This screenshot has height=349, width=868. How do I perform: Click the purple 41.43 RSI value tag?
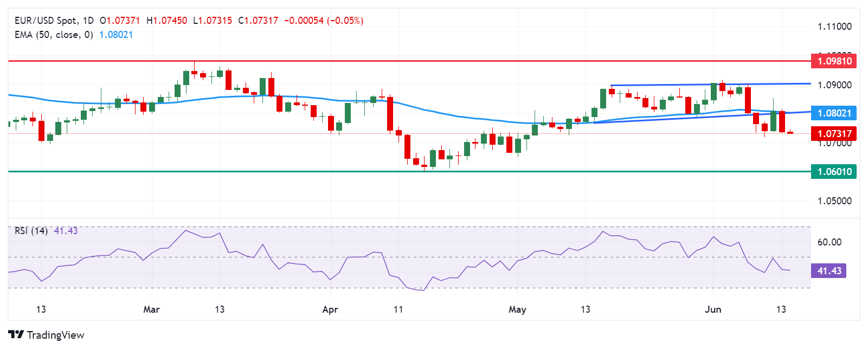tap(828, 270)
